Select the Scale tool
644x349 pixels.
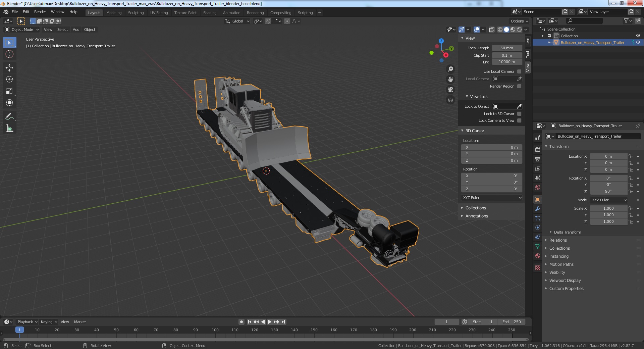[9, 91]
